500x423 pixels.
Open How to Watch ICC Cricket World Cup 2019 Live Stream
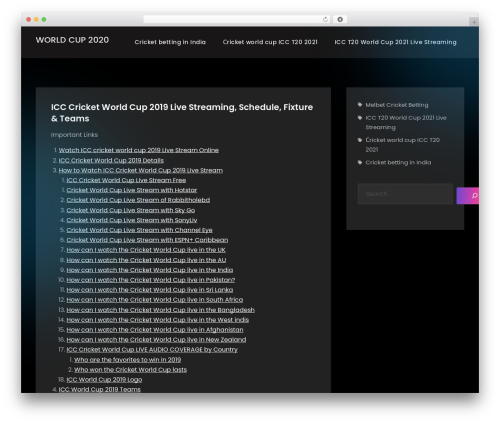point(141,170)
